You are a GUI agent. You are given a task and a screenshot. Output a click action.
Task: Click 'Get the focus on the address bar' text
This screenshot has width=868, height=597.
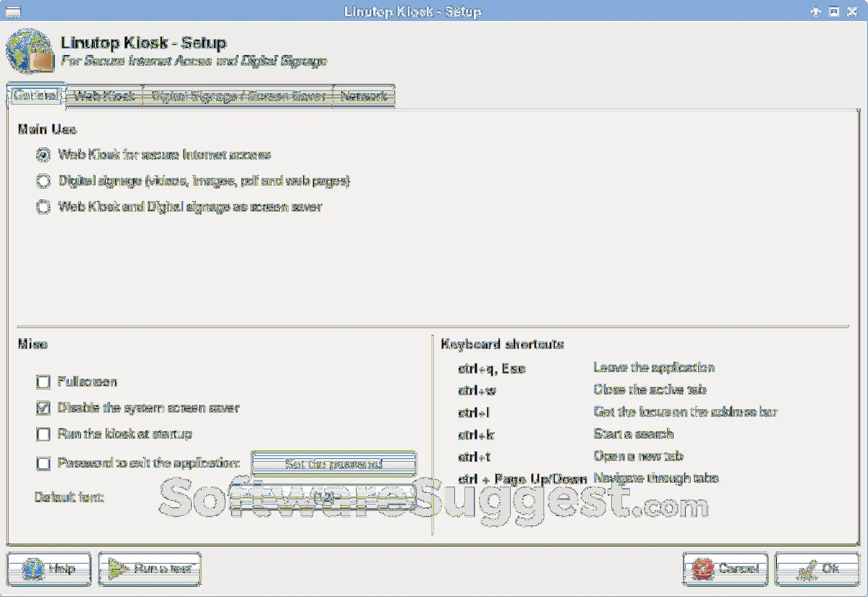pos(686,412)
